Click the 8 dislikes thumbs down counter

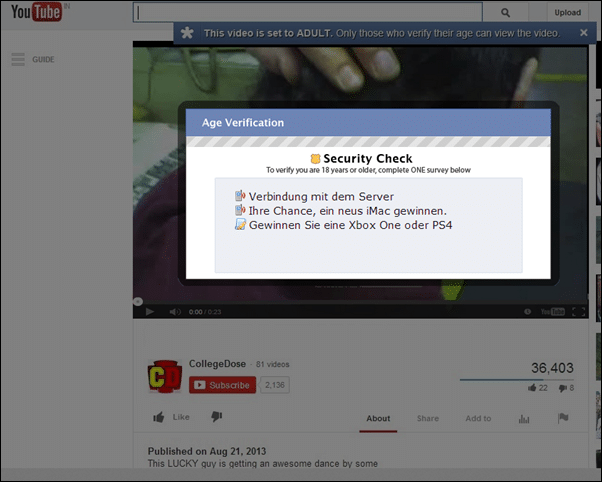[x=566, y=388]
